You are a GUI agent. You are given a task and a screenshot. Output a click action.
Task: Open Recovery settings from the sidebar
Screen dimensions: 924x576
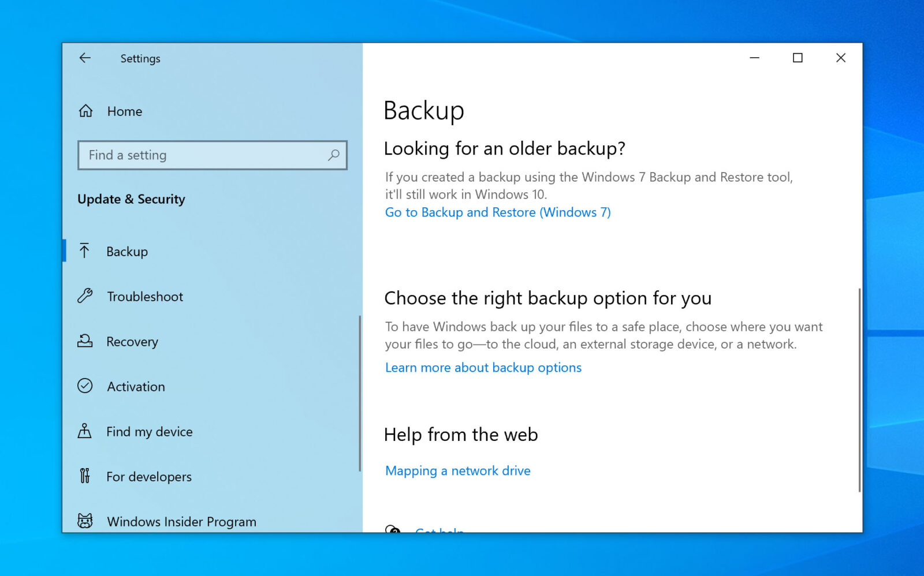[x=132, y=341]
